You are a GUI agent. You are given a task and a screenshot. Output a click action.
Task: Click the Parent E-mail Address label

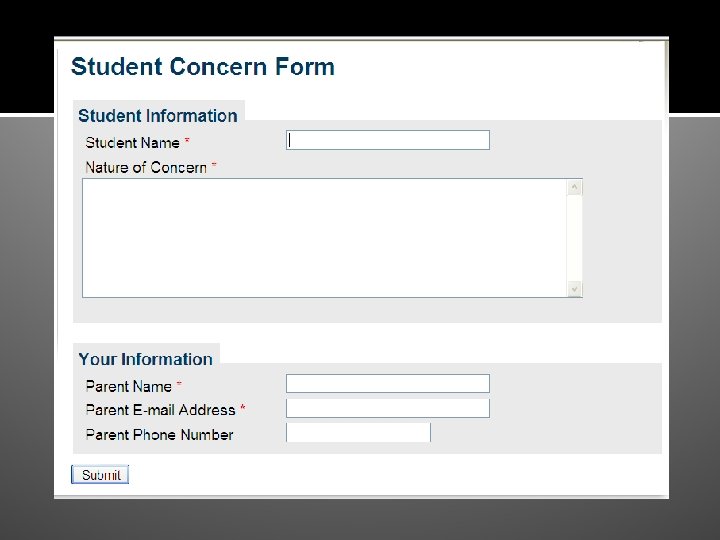[x=160, y=410]
